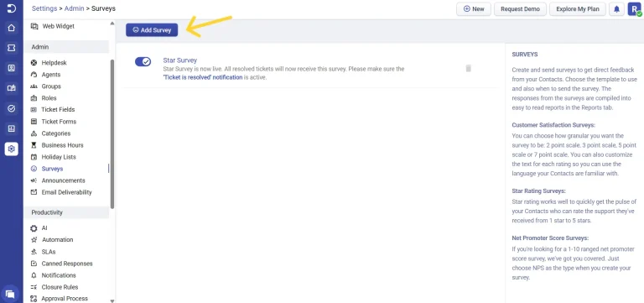Open the notifications bell icon
644x303 pixels.
click(616, 9)
